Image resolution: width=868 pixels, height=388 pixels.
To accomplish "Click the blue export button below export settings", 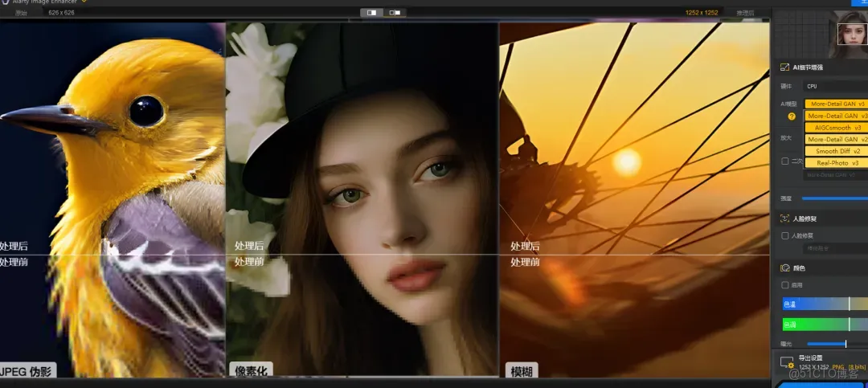I will click(x=821, y=384).
